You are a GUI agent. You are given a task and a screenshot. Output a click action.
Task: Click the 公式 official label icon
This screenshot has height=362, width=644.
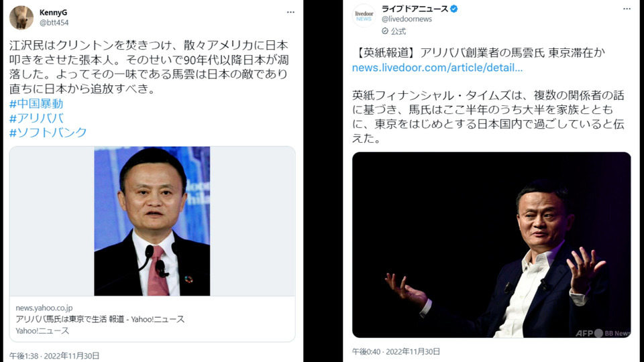(x=385, y=32)
